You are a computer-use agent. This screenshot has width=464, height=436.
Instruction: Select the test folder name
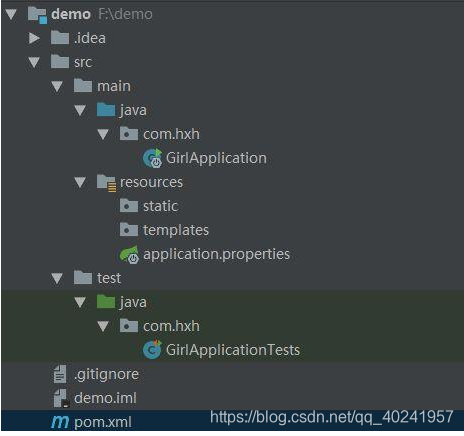click(x=109, y=278)
